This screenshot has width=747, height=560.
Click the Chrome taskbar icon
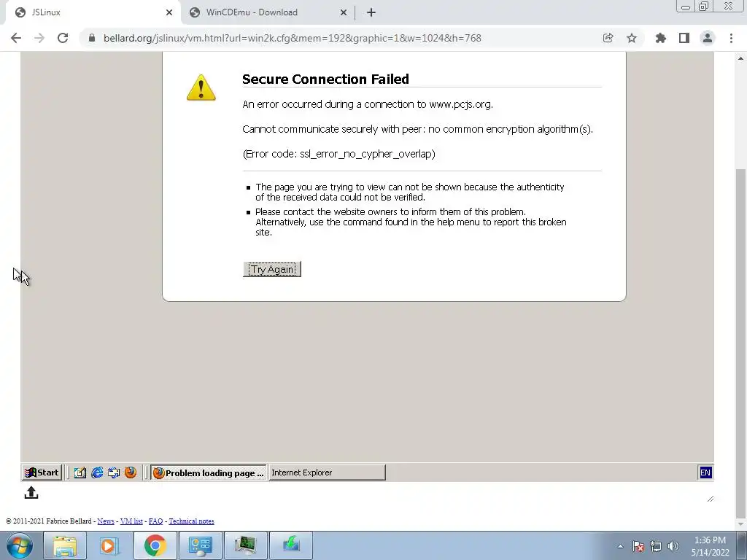(x=155, y=545)
